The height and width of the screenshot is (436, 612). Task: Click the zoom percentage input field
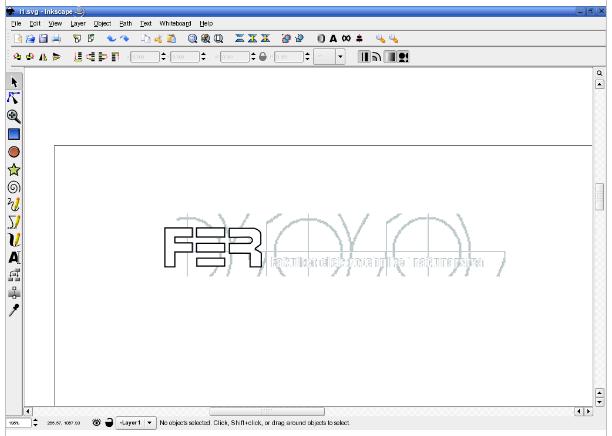click(18, 423)
